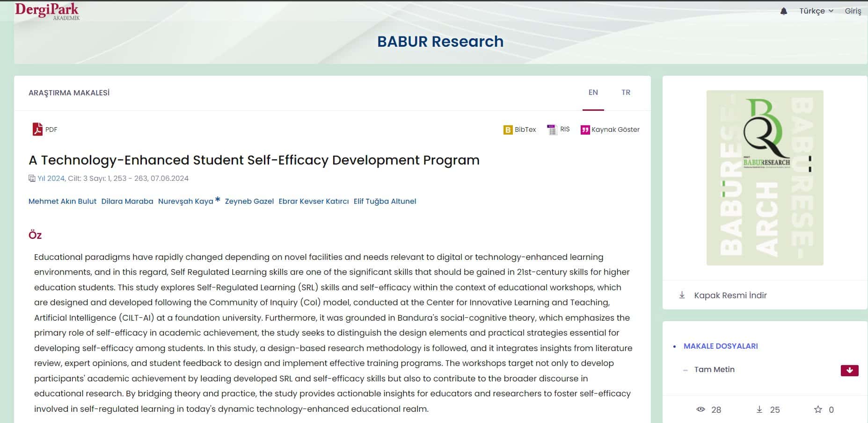This screenshot has height=423, width=868.
Task: Click the red Tam Metin download button
Action: (x=849, y=371)
